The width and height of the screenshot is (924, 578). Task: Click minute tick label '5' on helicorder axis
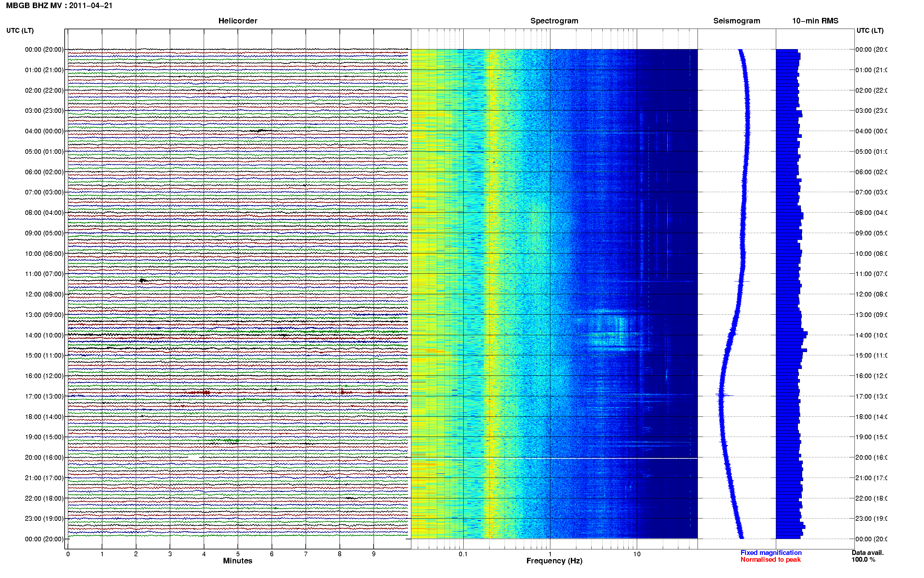click(237, 554)
